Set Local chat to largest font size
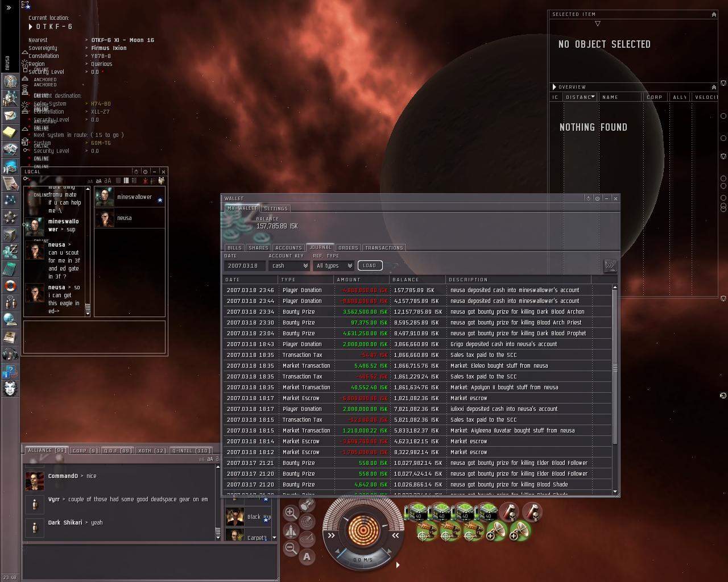The image size is (728, 582). (x=107, y=181)
